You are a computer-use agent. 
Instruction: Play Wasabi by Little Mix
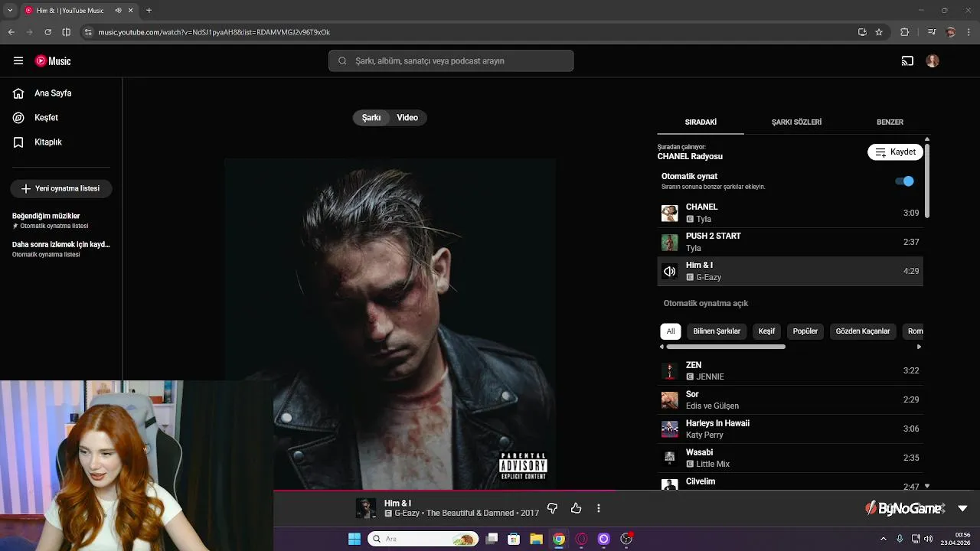point(790,458)
